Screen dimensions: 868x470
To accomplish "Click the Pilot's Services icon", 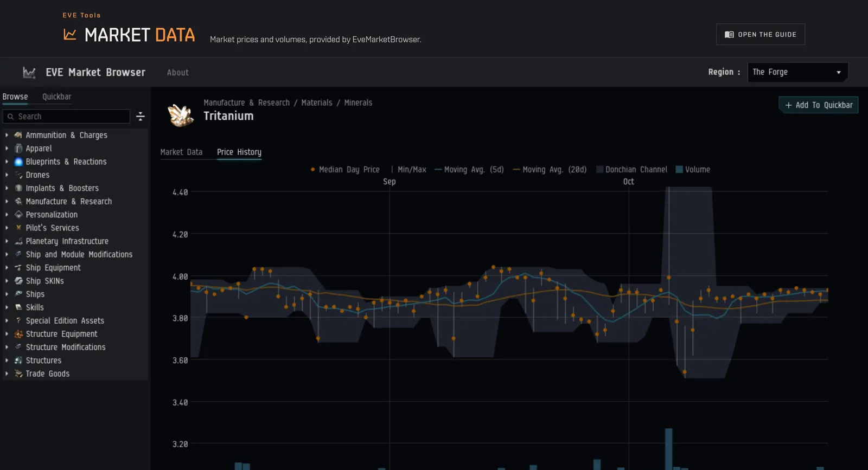I will [18, 228].
